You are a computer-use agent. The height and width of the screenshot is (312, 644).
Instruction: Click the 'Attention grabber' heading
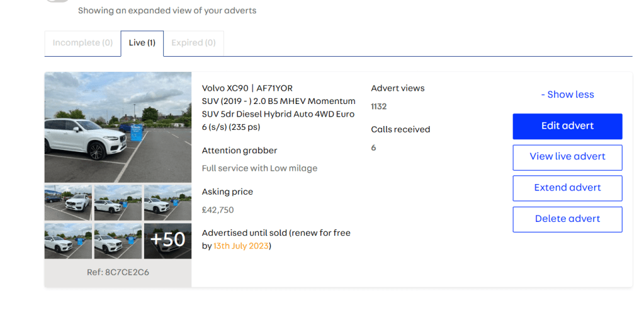239,151
